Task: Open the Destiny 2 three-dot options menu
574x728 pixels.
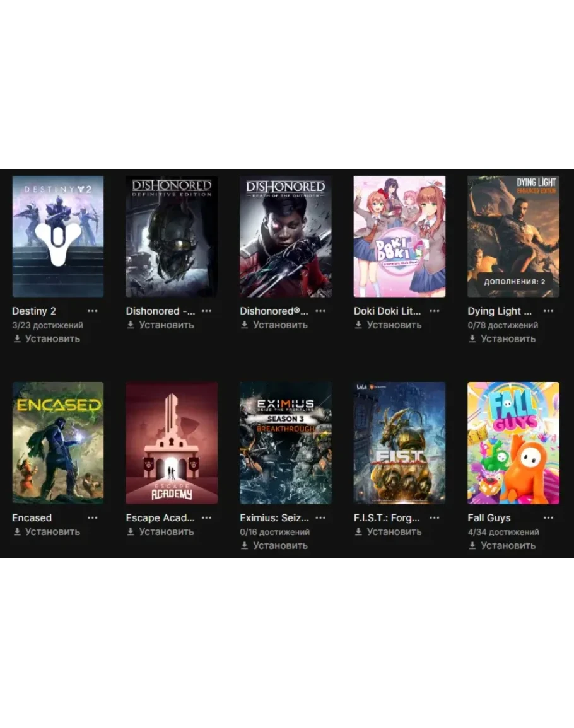Action: pos(93,311)
